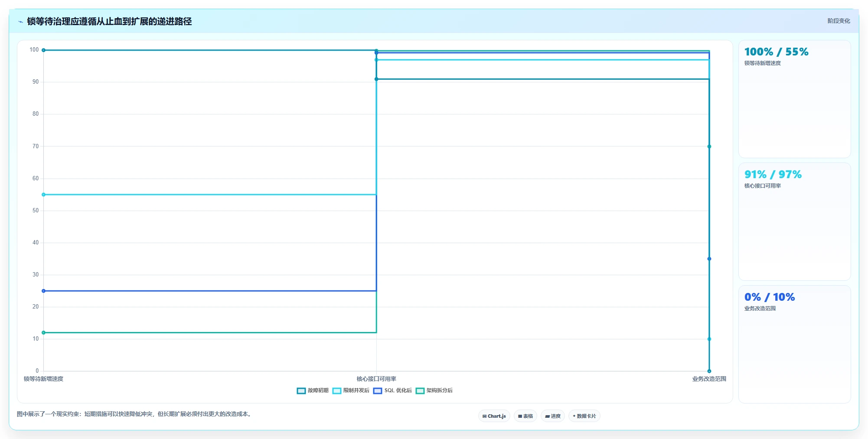Select the 100% / 55% stat card
Image resolution: width=868 pixels, height=439 pixels.
click(794, 99)
